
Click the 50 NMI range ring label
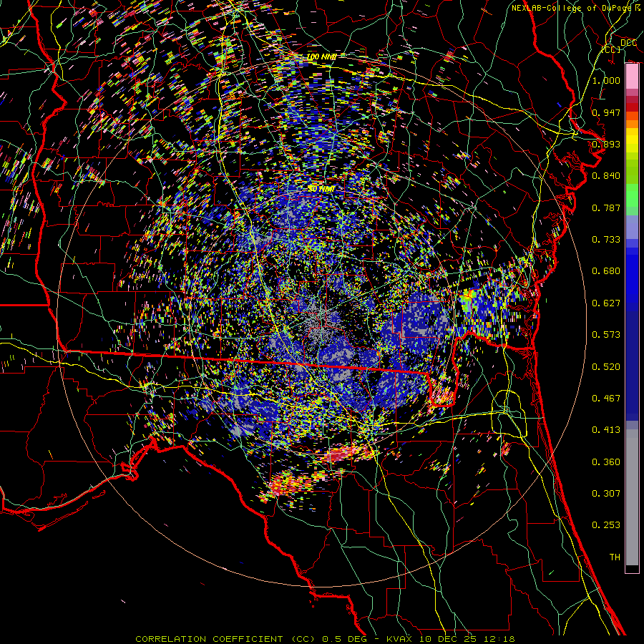click(x=321, y=189)
